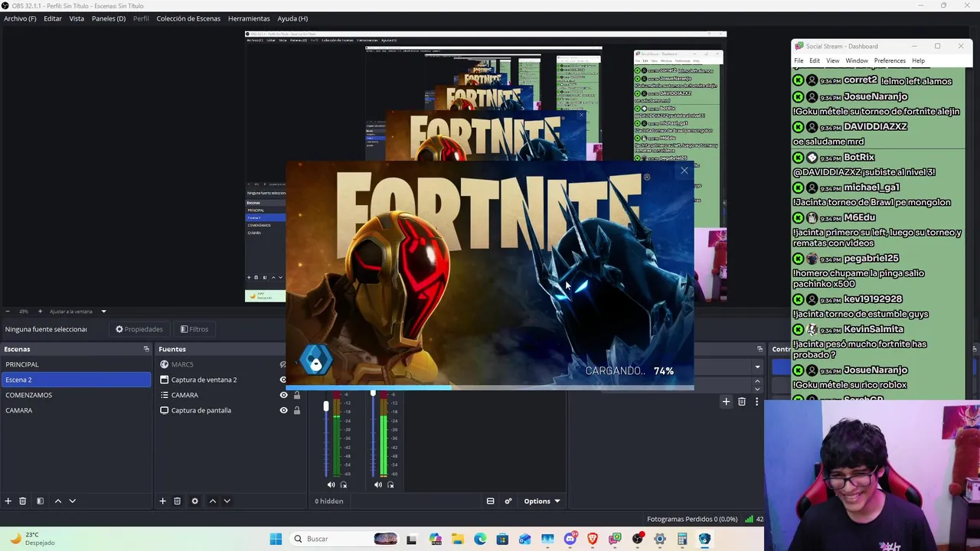980x551 pixels.
Task: Toggle visibility of Captura de ventana 2
Action: point(283,380)
